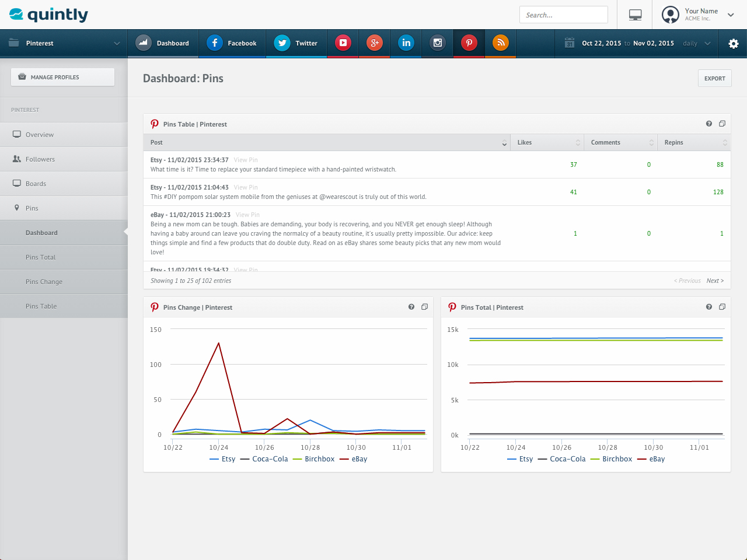This screenshot has width=747, height=560.
Task: Select Pins Total in sidebar
Action: (64, 257)
